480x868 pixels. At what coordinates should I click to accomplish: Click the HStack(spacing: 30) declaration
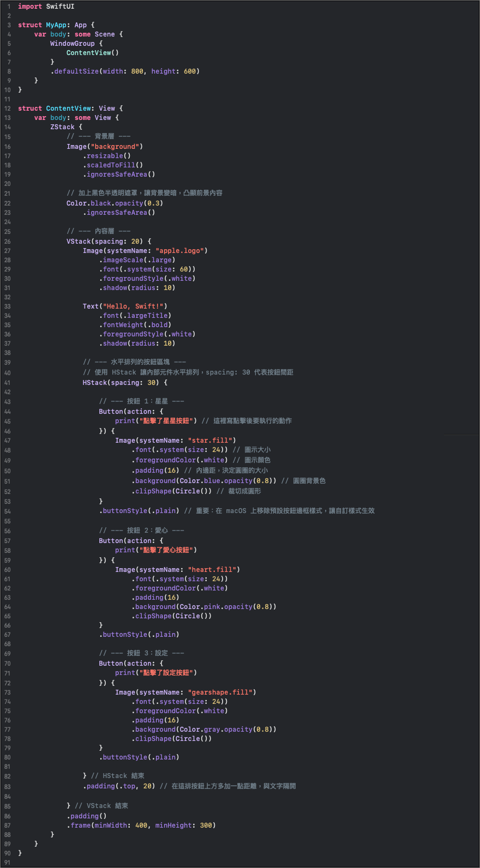tap(125, 383)
